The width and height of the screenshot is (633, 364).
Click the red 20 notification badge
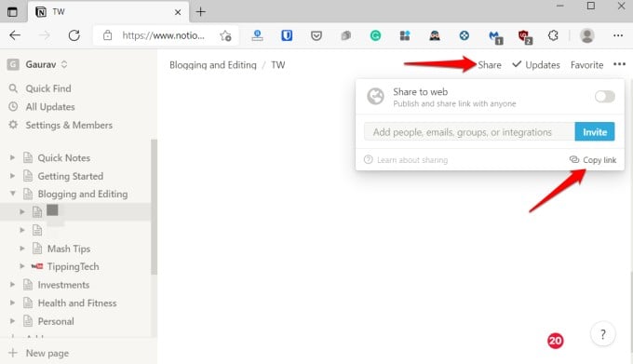coord(555,341)
